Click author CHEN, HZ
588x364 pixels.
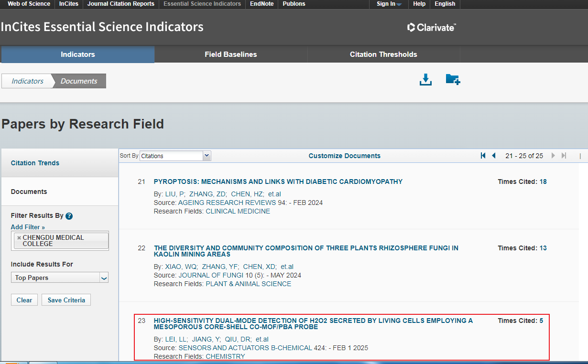click(x=247, y=194)
